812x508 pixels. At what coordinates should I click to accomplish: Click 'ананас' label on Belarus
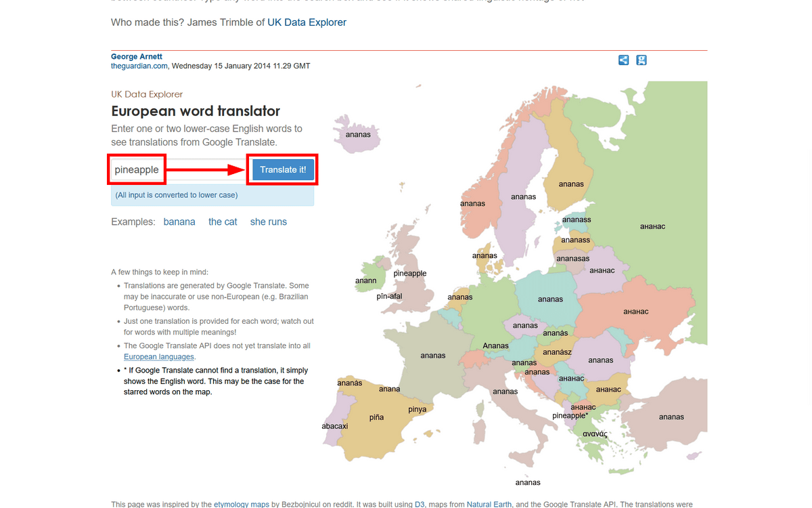(x=602, y=271)
